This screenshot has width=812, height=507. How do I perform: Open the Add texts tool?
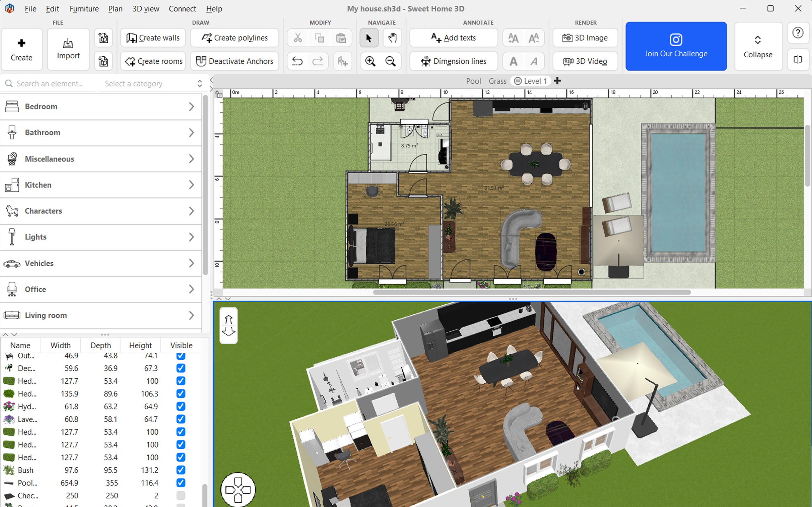(x=453, y=38)
